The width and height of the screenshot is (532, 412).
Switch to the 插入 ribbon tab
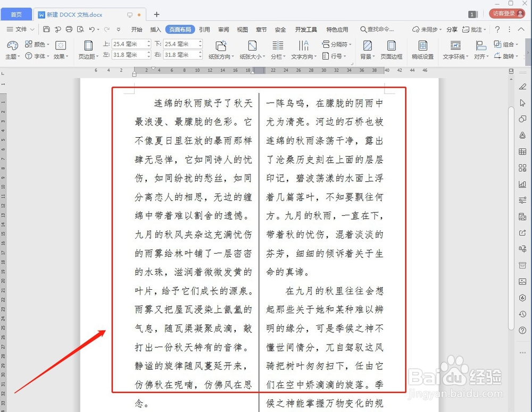pyautogui.click(x=155, y=30)
